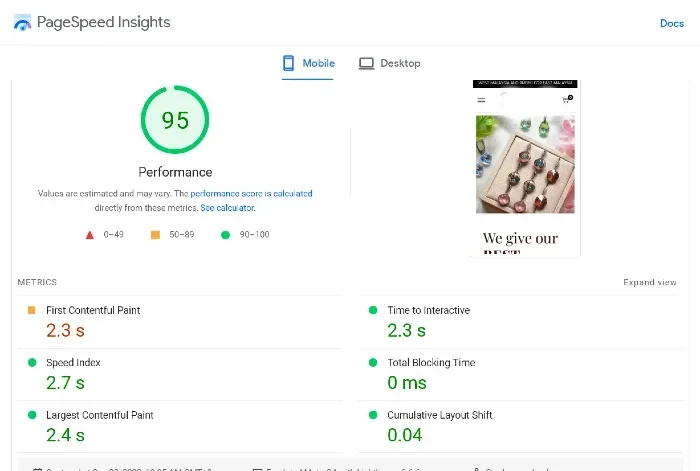Click the PageSpeed Insights logo icon

point(22,22)
